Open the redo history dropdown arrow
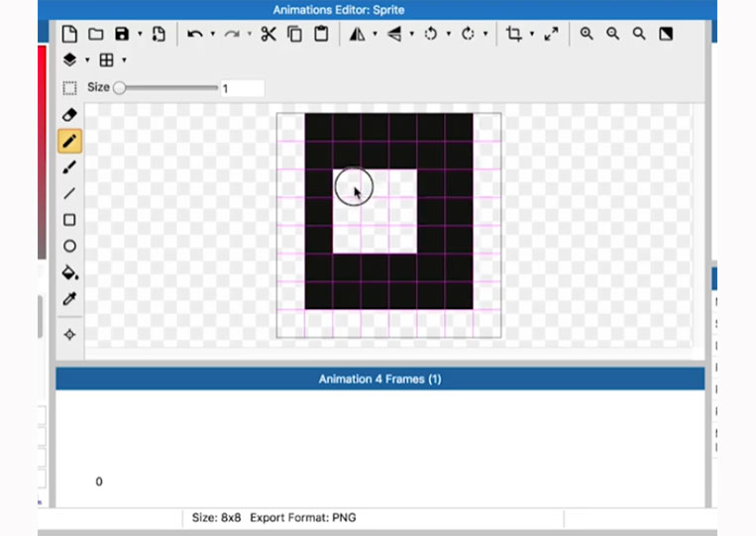The image size is (756, 536). (250, 34)
